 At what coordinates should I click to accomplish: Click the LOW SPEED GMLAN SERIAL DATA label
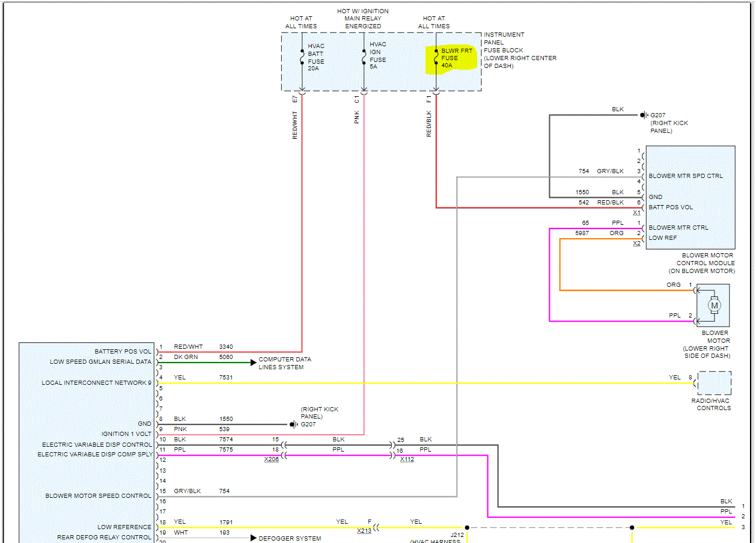[100, 362]
